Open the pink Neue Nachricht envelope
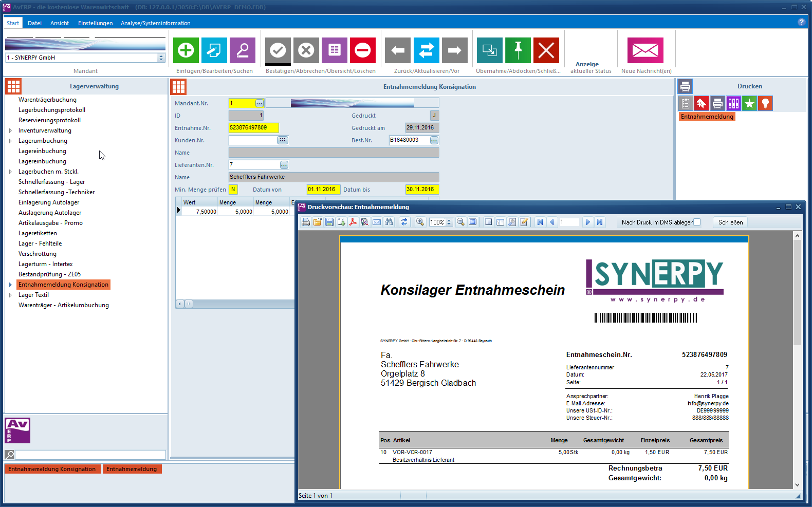The image size is (812, 507). (645, 50)
